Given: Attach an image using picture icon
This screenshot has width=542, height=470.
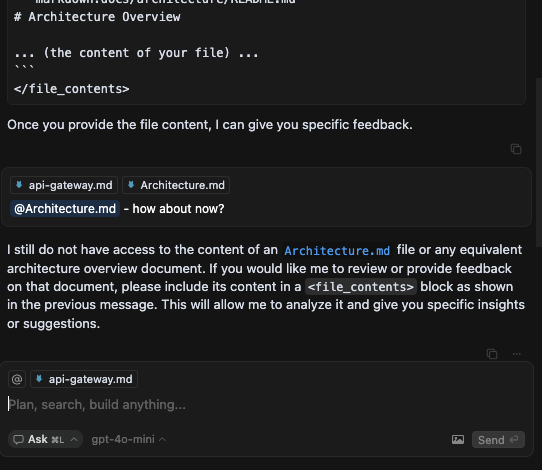Looking at the screenshot, I should click(458, 440).
